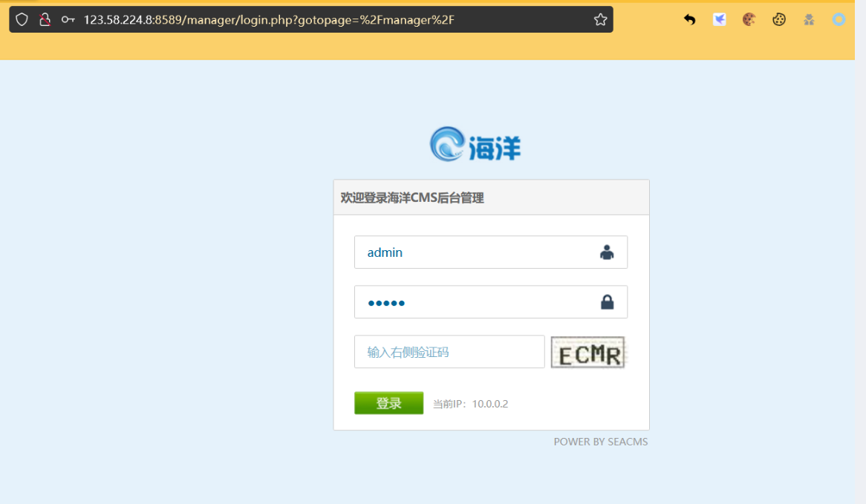Open the insecure connection lock icon
The image size is (866, 504).
click(45, 20)
